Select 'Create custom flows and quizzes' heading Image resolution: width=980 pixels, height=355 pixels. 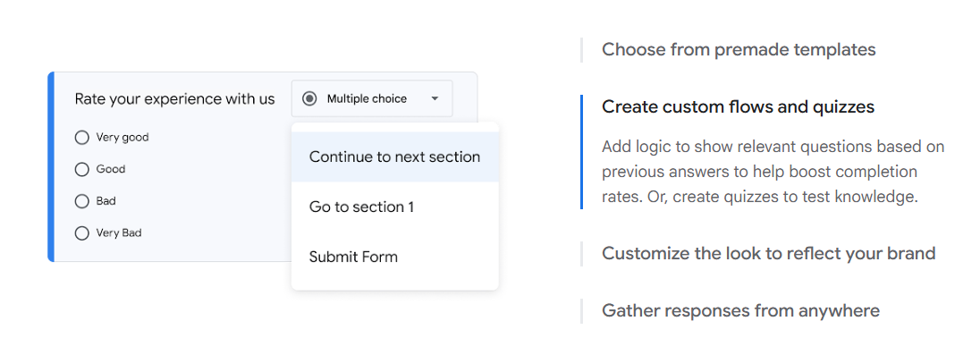point(738,107)
